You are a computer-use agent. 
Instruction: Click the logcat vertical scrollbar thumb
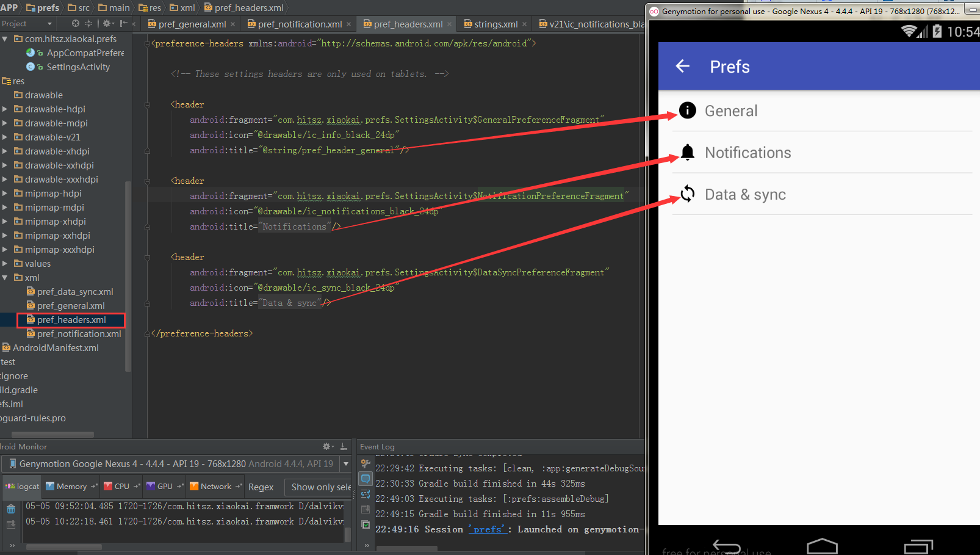347,534
